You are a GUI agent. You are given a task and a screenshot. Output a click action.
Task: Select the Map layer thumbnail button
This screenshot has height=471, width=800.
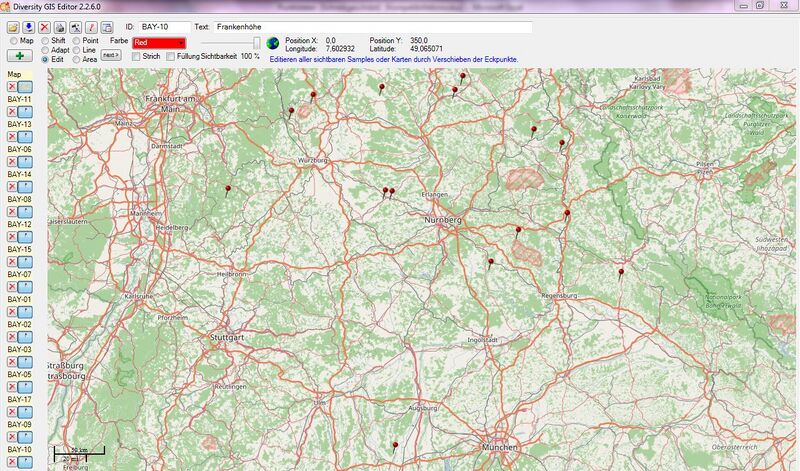[26, 87]
